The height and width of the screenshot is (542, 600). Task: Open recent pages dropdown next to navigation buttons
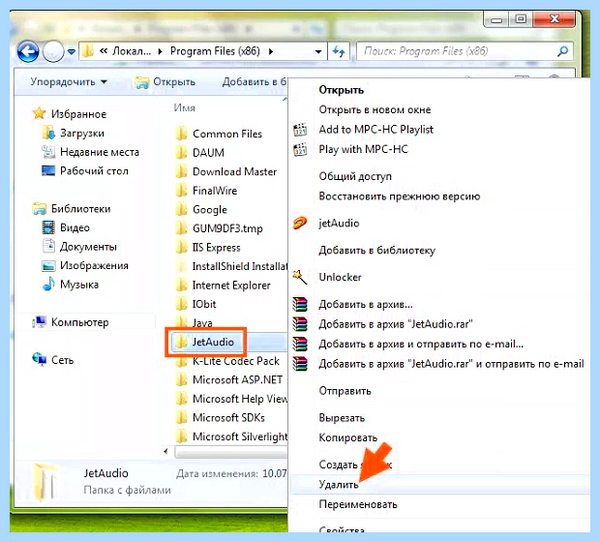point(71,51)
